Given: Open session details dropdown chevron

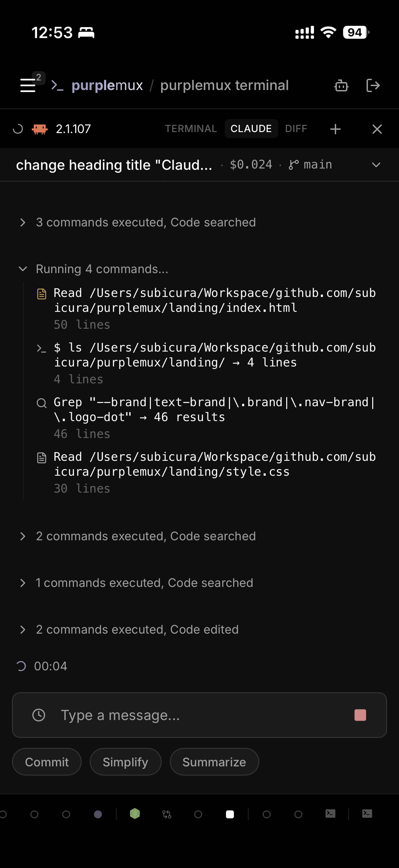Looking at the screenshot, I should [376, 165].
